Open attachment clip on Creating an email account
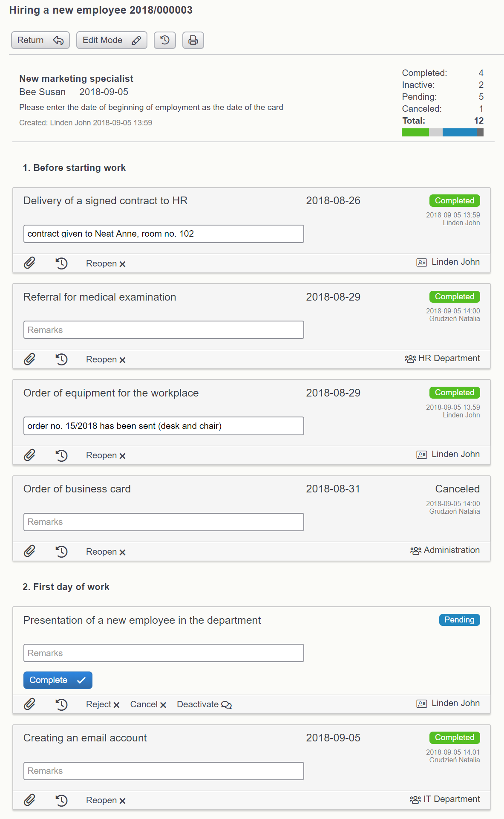The image size is (504, 819). [29, 800]
